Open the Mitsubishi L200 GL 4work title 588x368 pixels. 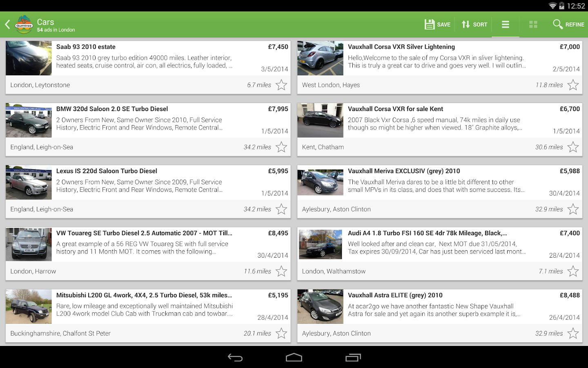coord(144,295)
